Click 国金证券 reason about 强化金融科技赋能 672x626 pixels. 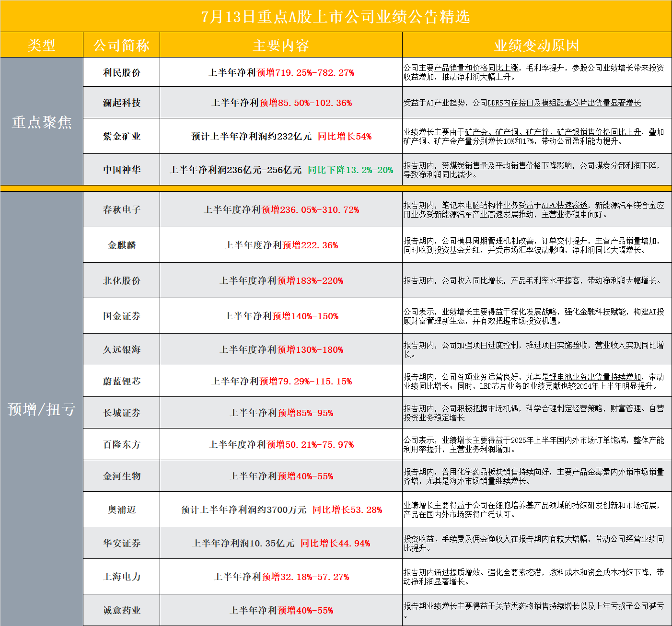pyautogui.click(x=537, y=316)
